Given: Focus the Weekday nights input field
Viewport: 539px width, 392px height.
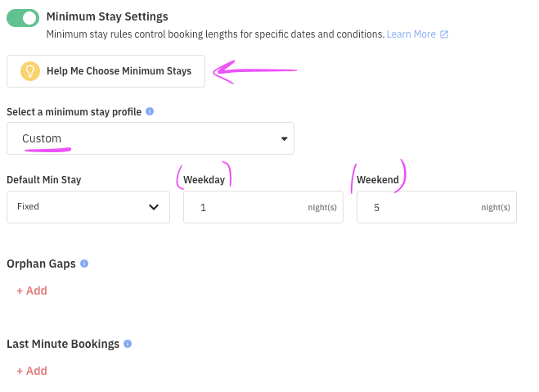Looking at the screenshot, I should pyautogui.click(x=263, y=207).
